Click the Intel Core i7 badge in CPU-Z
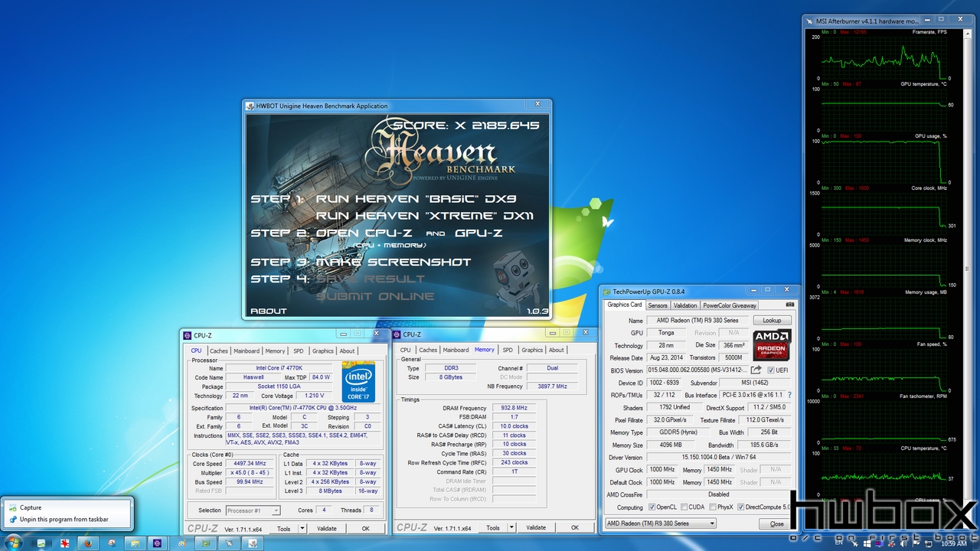980x551 pixels. point(359,382)
